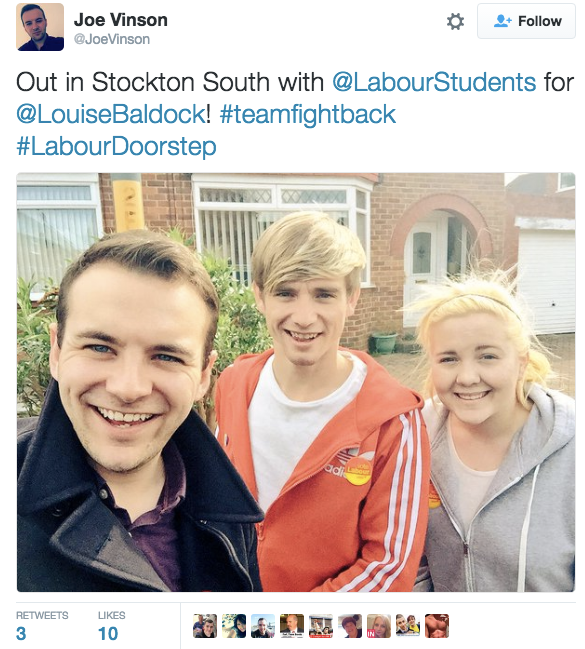Open Joe Vinson's profile avatar
Viewport: 585px width, 649px height.
[40, 27]
